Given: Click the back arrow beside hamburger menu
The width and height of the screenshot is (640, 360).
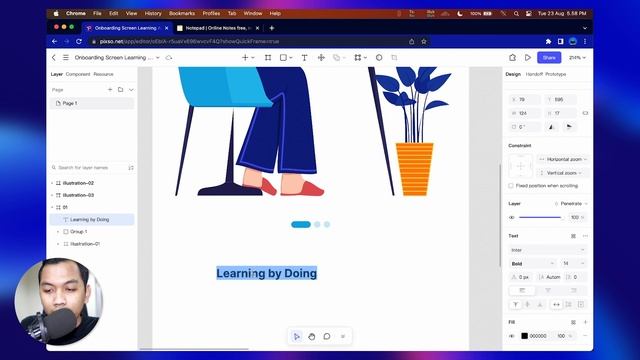Looking at the screenshot, I should 54,58.
